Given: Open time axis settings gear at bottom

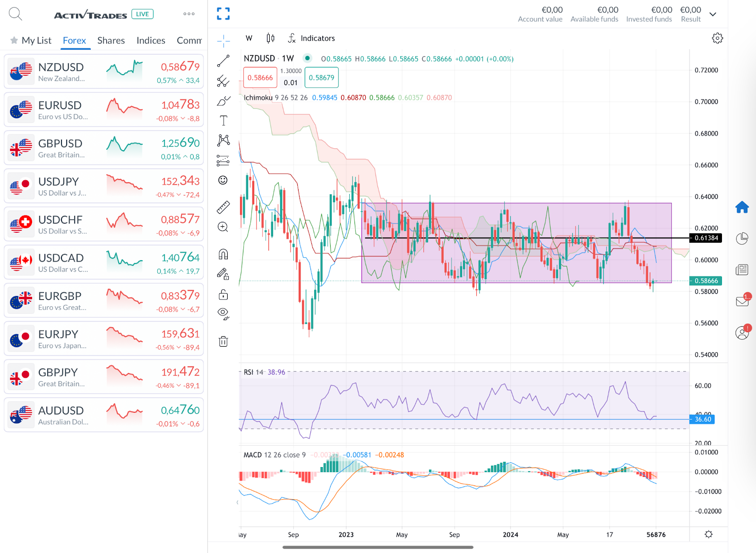Looking at the screenshot, I should pos(708,534).
